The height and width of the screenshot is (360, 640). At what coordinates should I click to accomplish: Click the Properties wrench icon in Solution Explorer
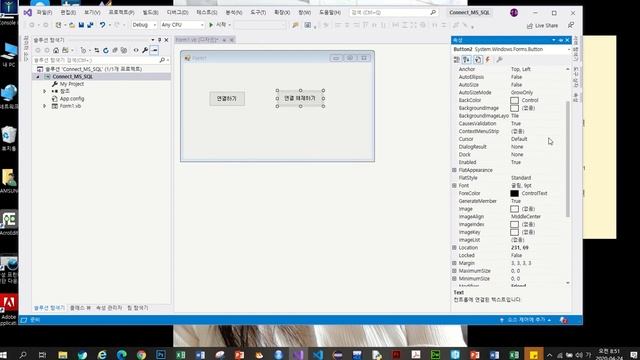[x=145, y=50]
